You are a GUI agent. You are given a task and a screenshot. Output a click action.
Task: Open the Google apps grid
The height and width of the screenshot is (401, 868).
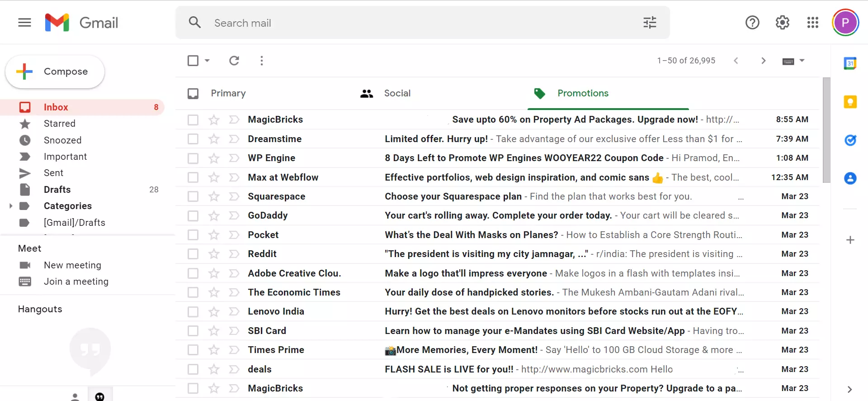tap(813, 23)
